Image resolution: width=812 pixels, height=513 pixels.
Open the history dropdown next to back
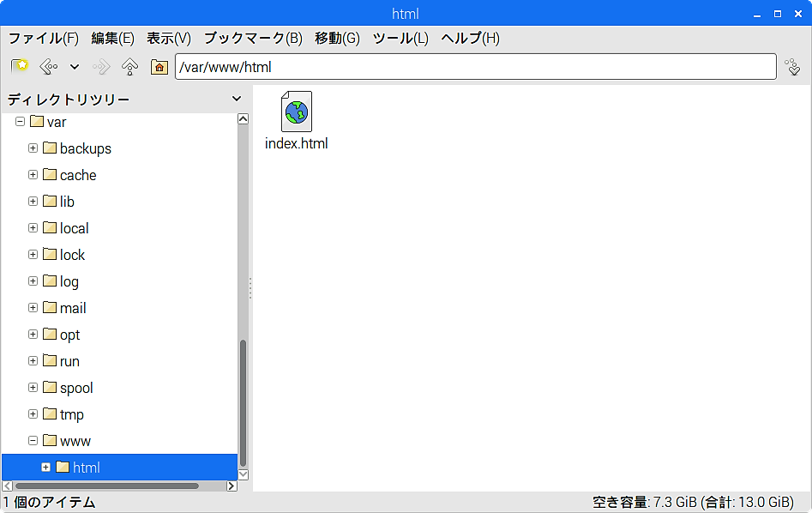tap(75, 66)
